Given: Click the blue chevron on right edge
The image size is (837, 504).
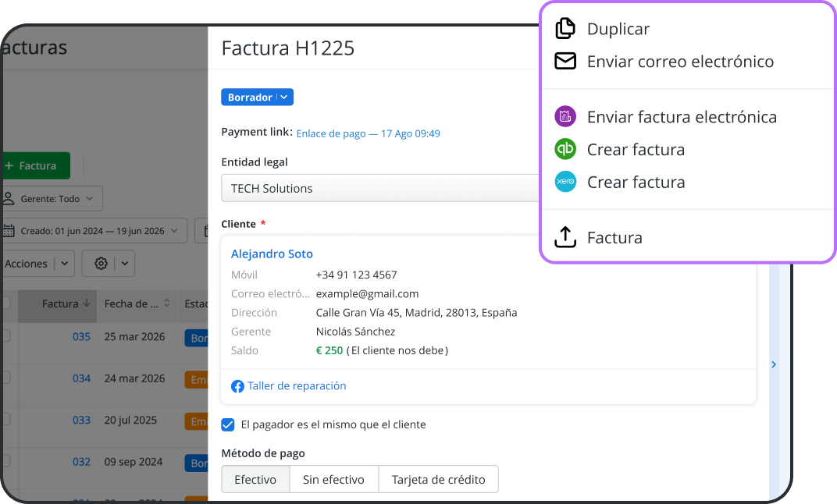Looking at the screenshot, I should [774, 364].
